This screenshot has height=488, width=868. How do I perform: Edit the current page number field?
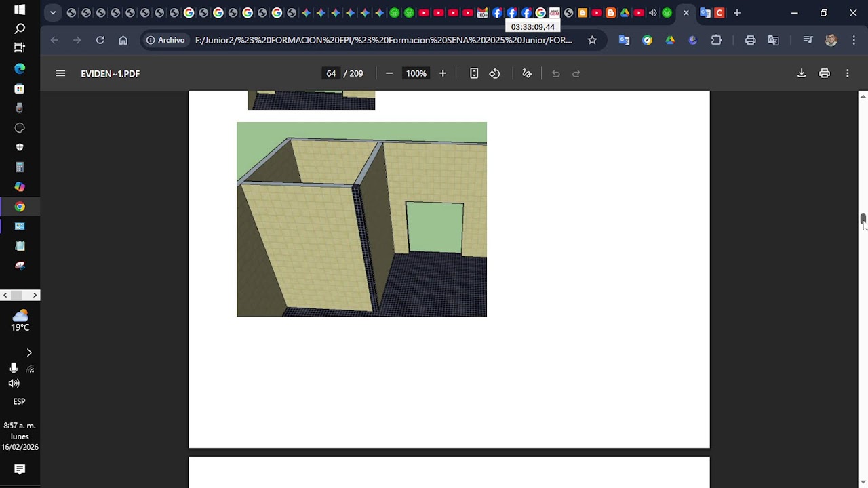tap(331, 73)
